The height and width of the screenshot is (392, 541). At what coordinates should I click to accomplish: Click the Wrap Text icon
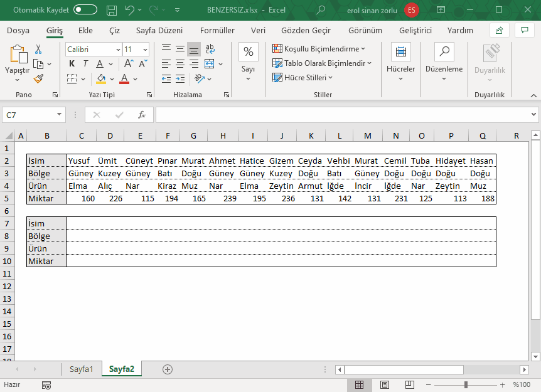coord(210,49)
